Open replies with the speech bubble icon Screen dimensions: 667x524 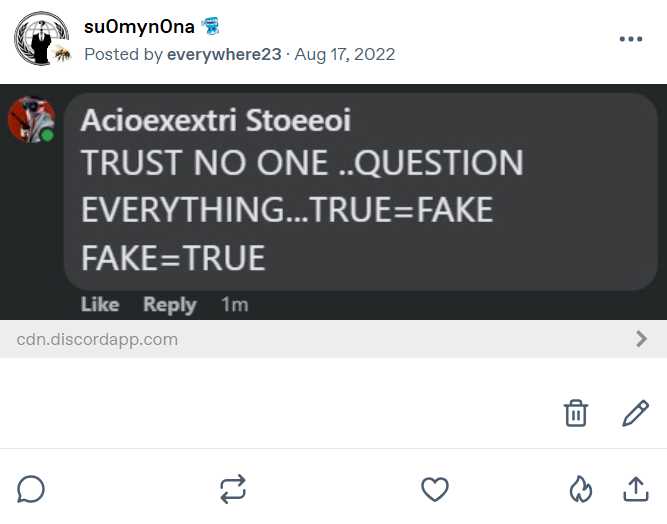[x=31, y=489]
